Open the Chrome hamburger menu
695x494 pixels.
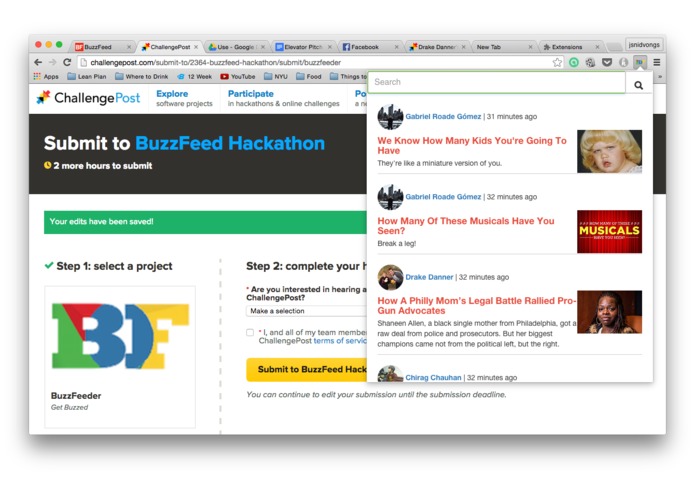tap(657, 62)
